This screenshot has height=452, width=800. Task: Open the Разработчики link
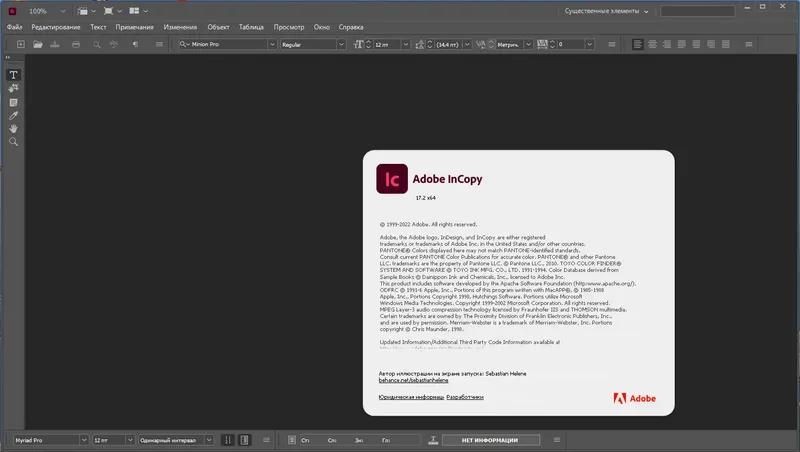coord(465,397)
